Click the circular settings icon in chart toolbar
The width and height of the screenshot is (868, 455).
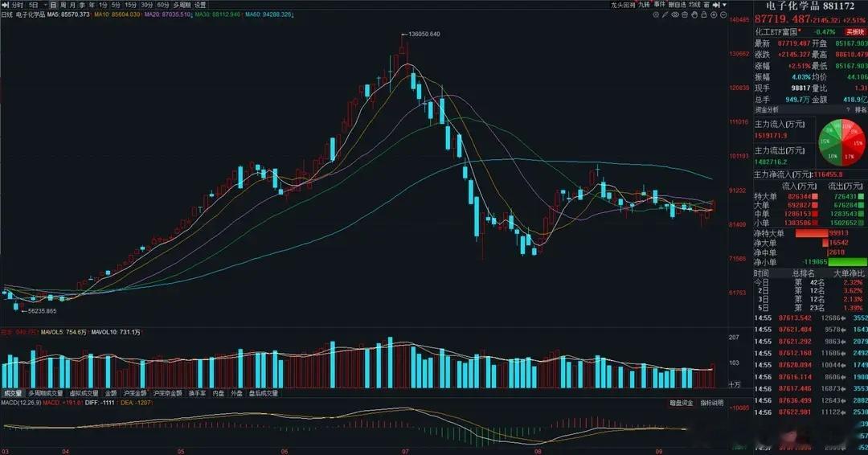(656, 15)
